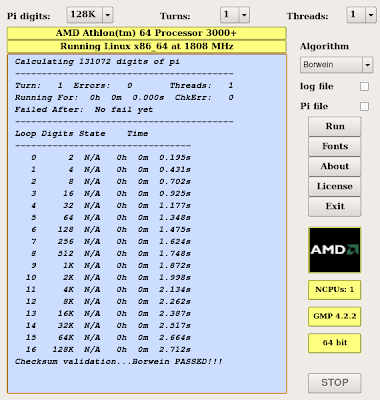Viewport: 380px width, 400px height.
Task: Click the loop 3 row with 0.925s
Action: 111,194
